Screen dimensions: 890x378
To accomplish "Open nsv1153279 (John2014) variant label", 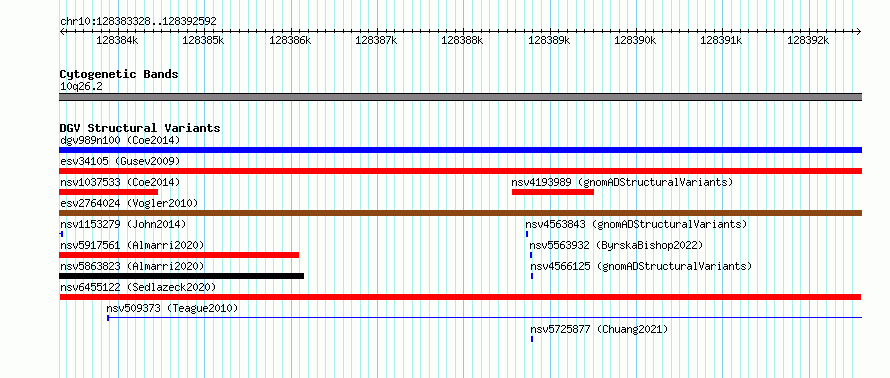I will coord(123,224).
